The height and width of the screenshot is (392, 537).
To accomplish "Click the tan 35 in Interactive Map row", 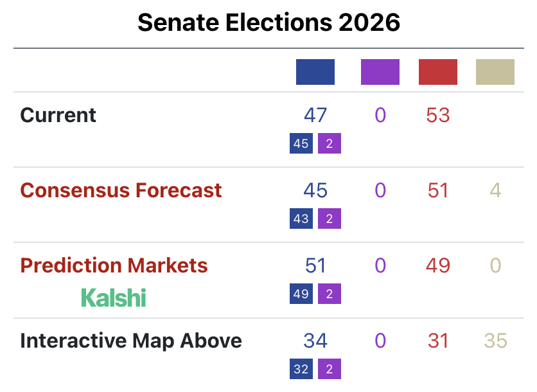I will coord(495,341).
